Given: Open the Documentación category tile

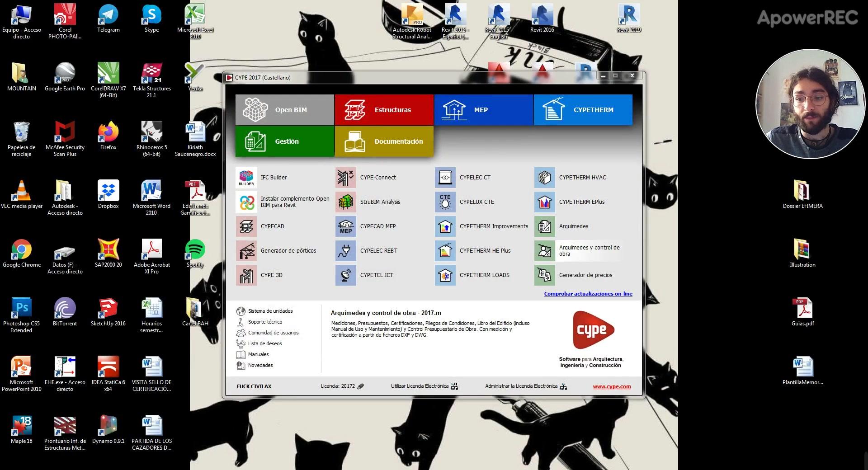Looking at the screenshot, I should pos(384,141).
